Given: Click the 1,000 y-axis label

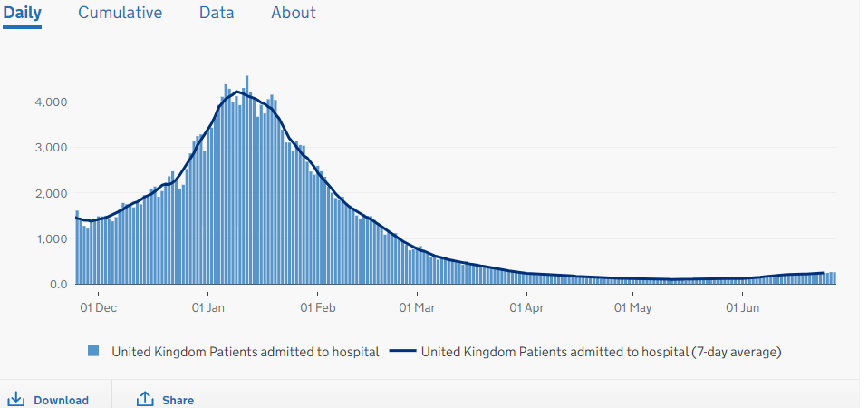Looking at the screenshot, I should point(52,239).
